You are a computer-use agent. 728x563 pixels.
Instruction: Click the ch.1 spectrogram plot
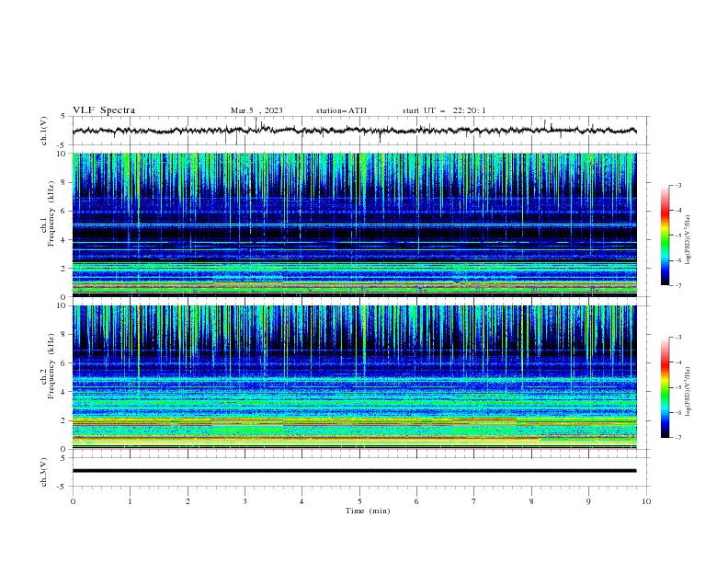(x=354, y=224)
